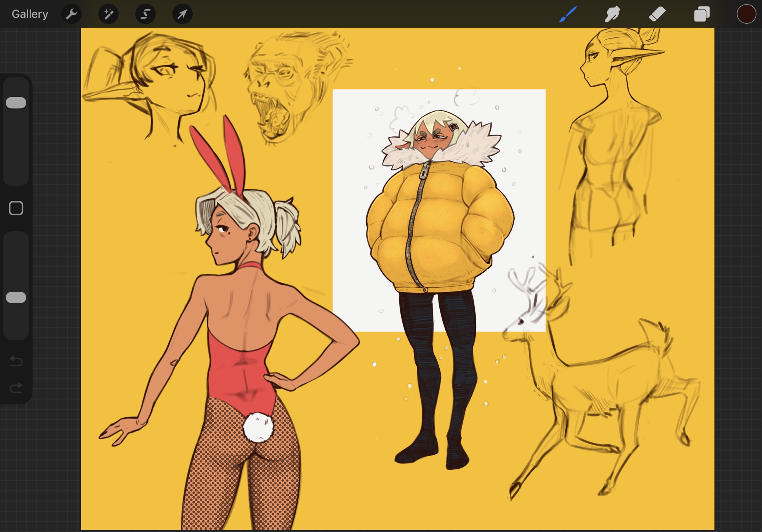Tap the square modify button in the sidebar
The width and height of the screenshot is (762, 532).
[x=16, y=208]
